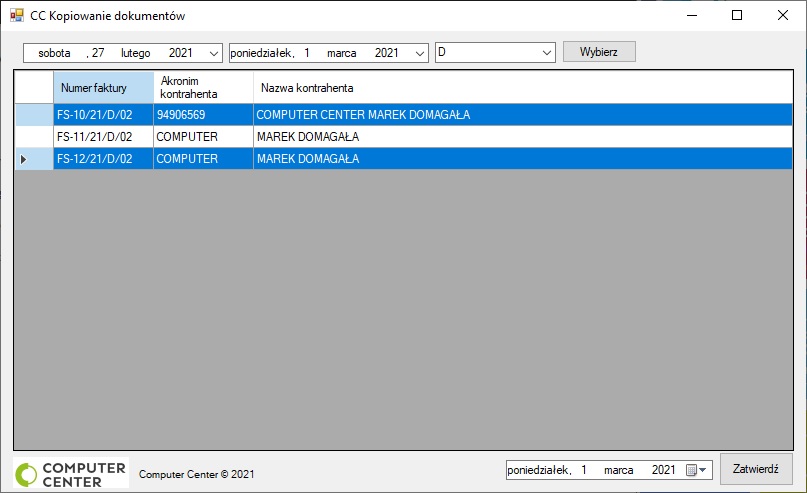Viewport: 807px width, 493px height.
Task: Close the Kopiowanie dokumentów window
Action: (783, 15)
